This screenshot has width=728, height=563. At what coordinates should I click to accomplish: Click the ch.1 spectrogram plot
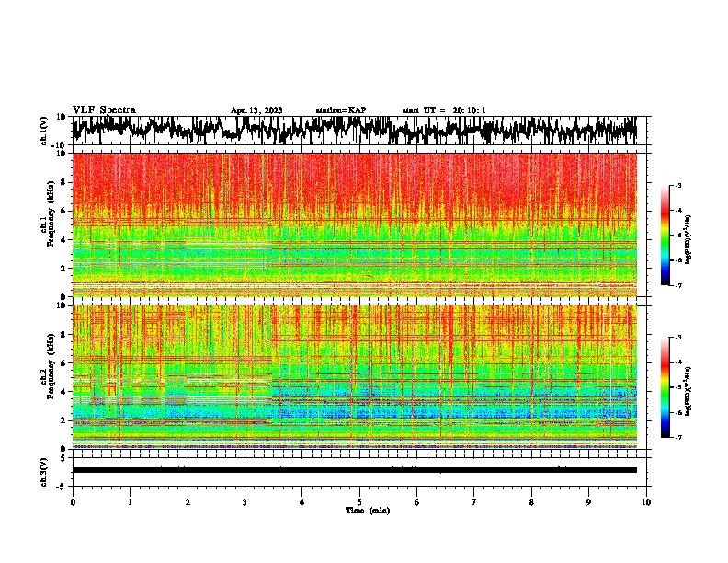355,224
